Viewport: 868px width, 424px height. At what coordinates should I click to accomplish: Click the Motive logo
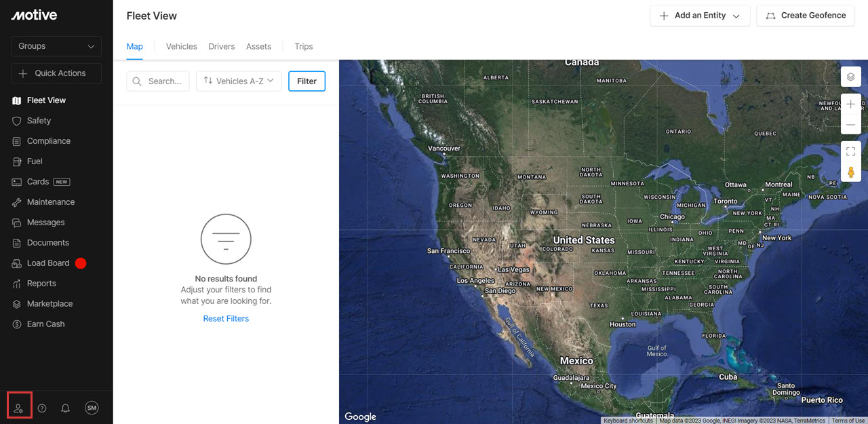click(34, 15)
